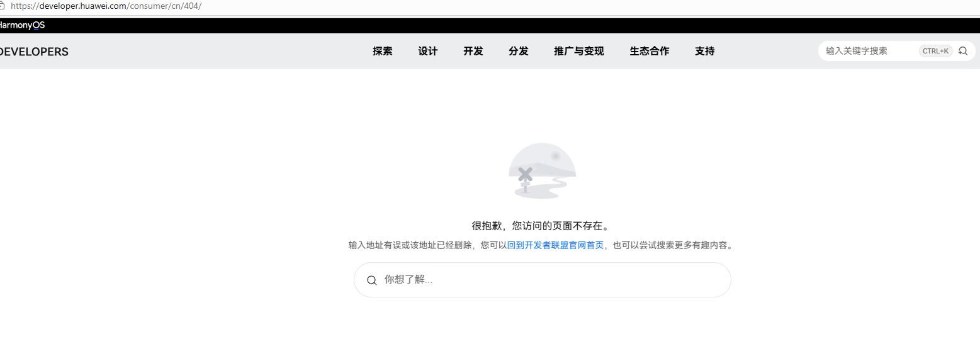Click the search icon in header search box
This screenshot has height=354, width=980.
[x=963, y=51]
